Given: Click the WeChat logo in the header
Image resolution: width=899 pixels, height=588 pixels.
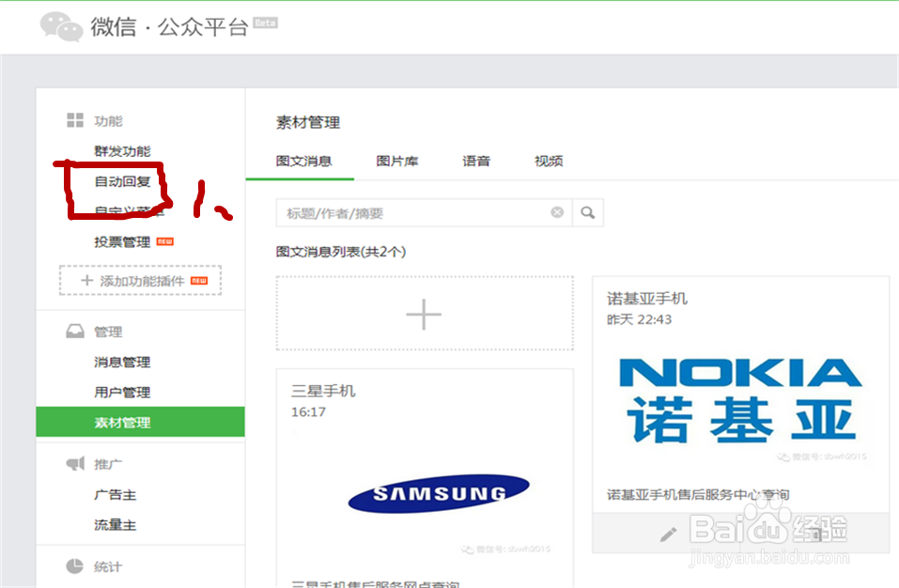Looking at the screenshot, I should [x=61, y=26].
